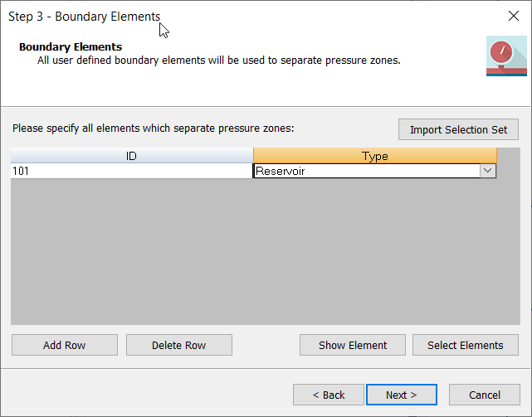Go back to the previous step
Viewport: 532px width, 417px height.
tap(329, 395)
